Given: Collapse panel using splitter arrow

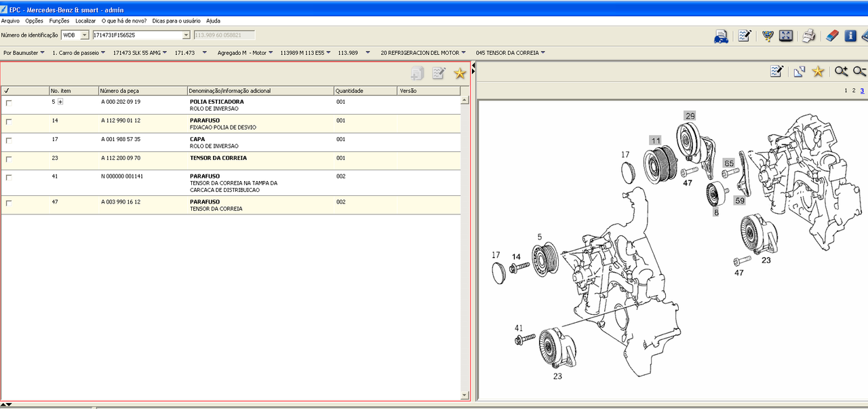Looking at the screenshot, I should pos(473,66).
